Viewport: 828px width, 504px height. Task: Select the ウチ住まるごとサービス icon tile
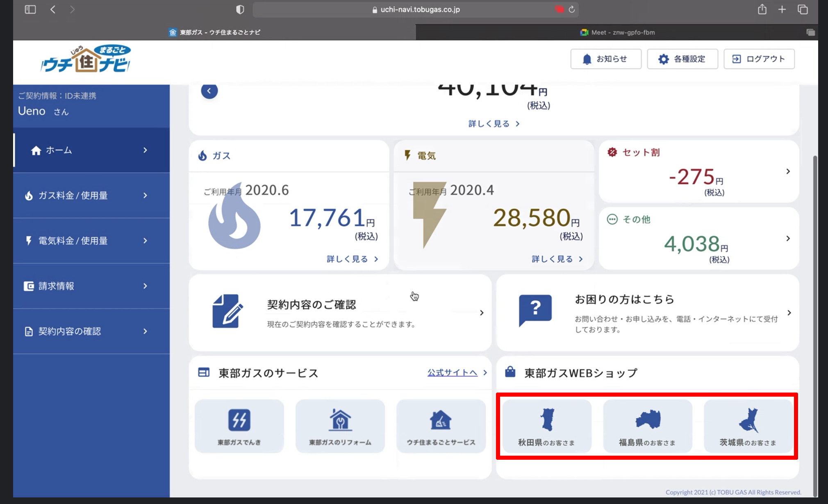[441, 426]
